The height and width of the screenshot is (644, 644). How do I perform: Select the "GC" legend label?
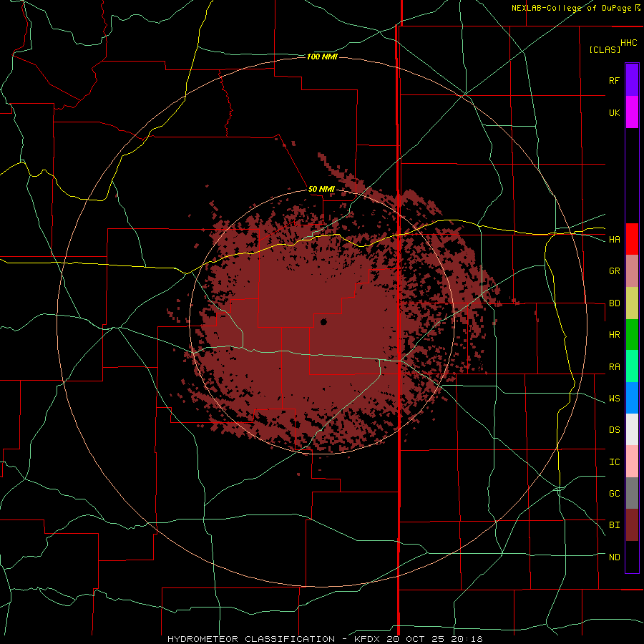point(614,494)
